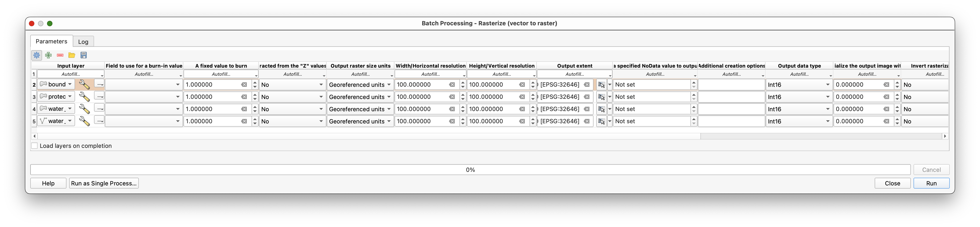
Task: Open batch settings with folder icon
Action: 72,55
